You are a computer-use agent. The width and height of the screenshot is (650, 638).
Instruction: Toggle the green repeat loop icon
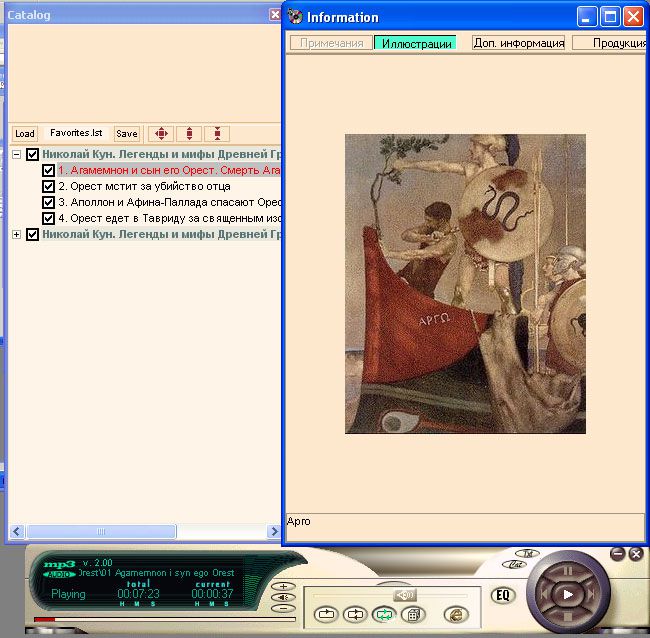pos(383,615)
